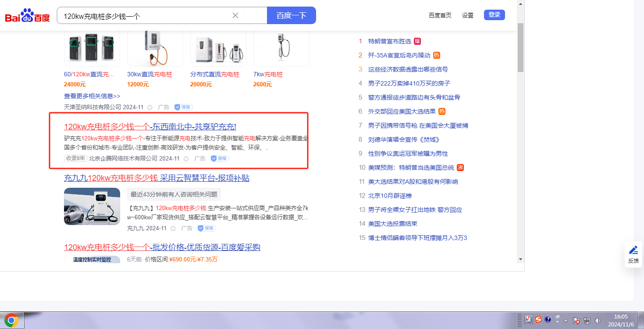Screen dimensions: 644x329
Task: Click hot search 美国大选投票结束
Action: (x=393, y=224)
